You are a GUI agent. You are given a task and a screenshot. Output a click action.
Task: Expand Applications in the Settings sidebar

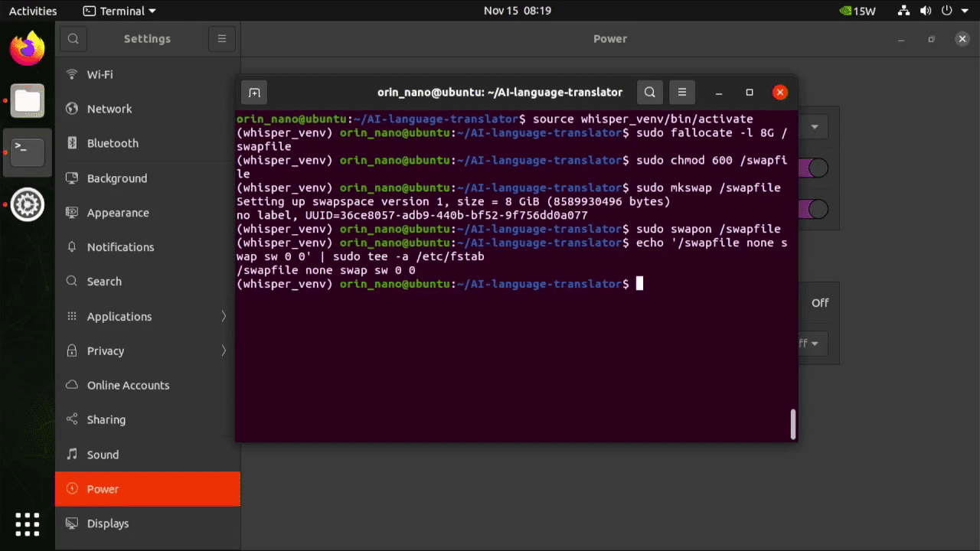pos(223,316)
